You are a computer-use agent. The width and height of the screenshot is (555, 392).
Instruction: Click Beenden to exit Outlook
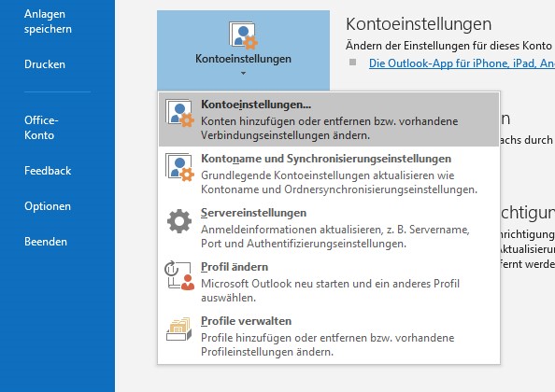pyautogui.click(x=46, y=242)
